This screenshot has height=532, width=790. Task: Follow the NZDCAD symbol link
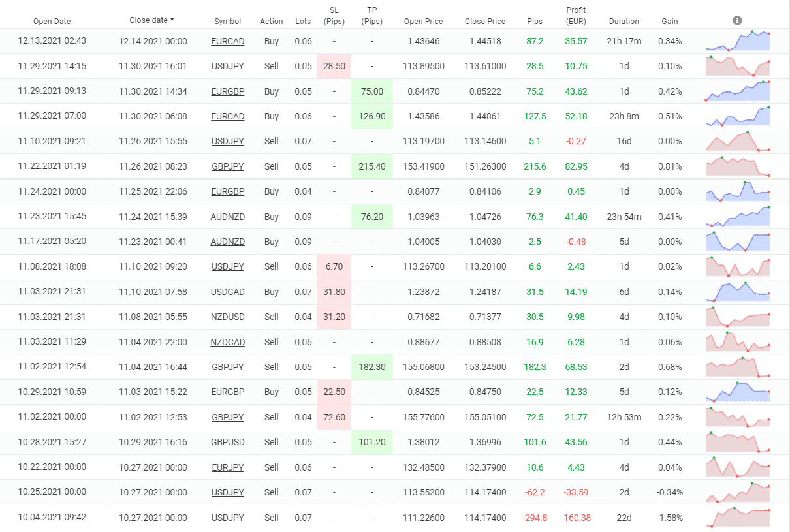pos(227,342)
